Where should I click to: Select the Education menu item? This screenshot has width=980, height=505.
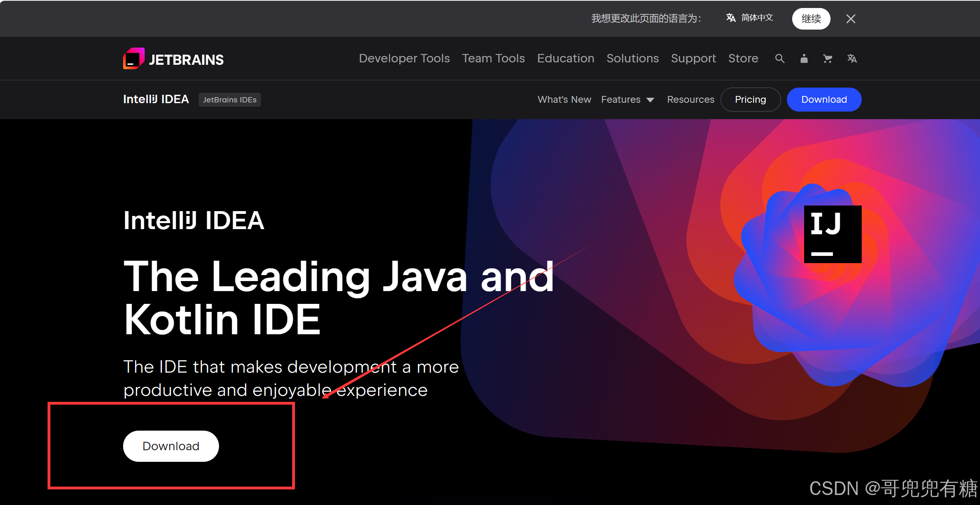pyautogui.click(x=566, y=58)
